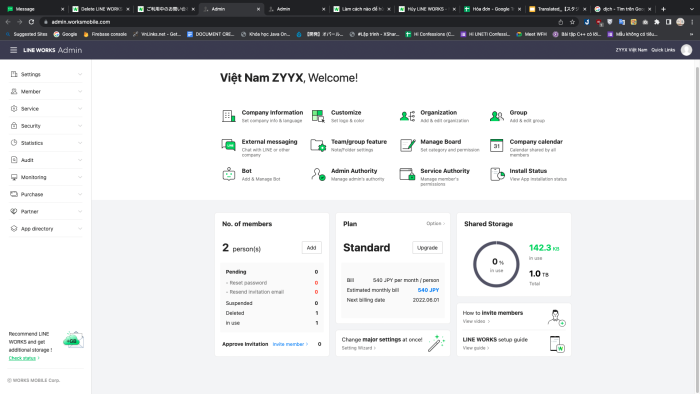Screen dimensions: 700x394
Task: Open the Partner sidebar menu
Action: 46,212
